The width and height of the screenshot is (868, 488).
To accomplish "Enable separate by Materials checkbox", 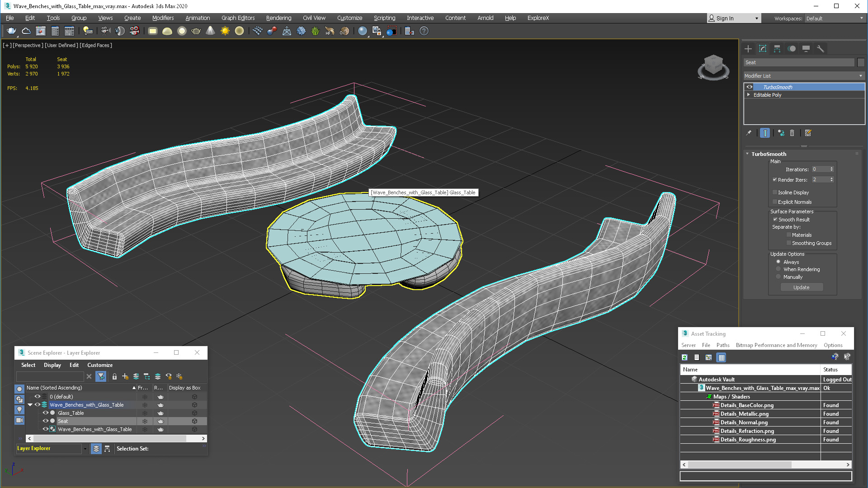I will click(789, 235).
